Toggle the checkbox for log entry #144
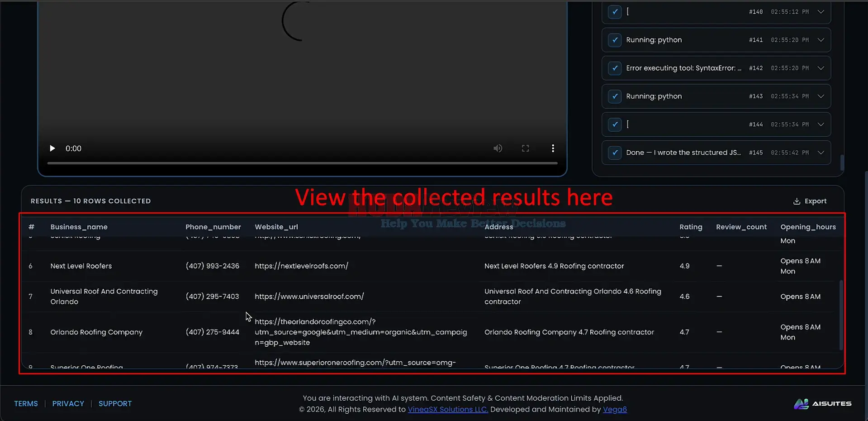868x421 pixels. click(615, 124)
